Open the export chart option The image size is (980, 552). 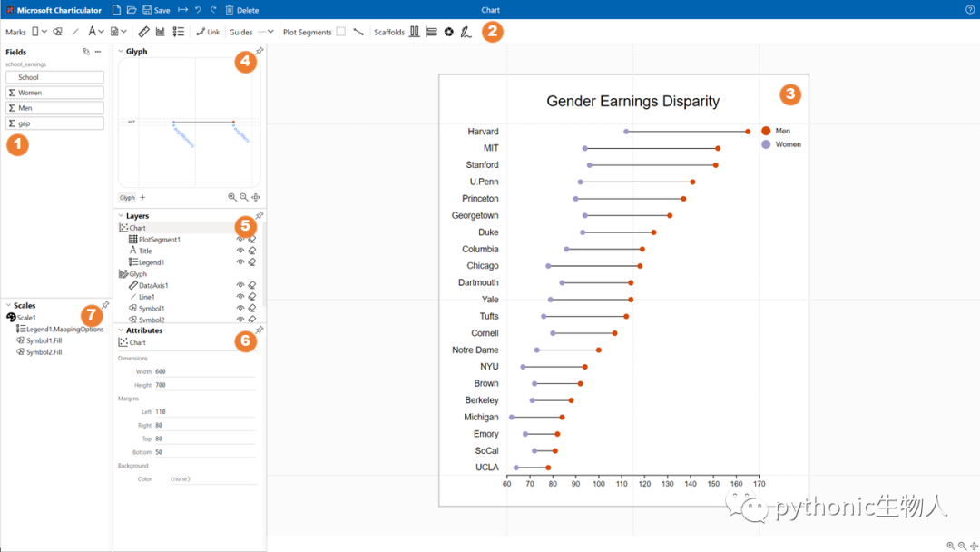coord(182,10)
